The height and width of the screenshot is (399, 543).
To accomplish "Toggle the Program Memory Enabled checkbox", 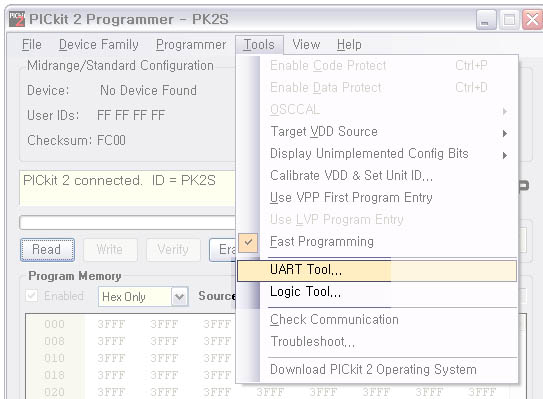I will 32,296.
